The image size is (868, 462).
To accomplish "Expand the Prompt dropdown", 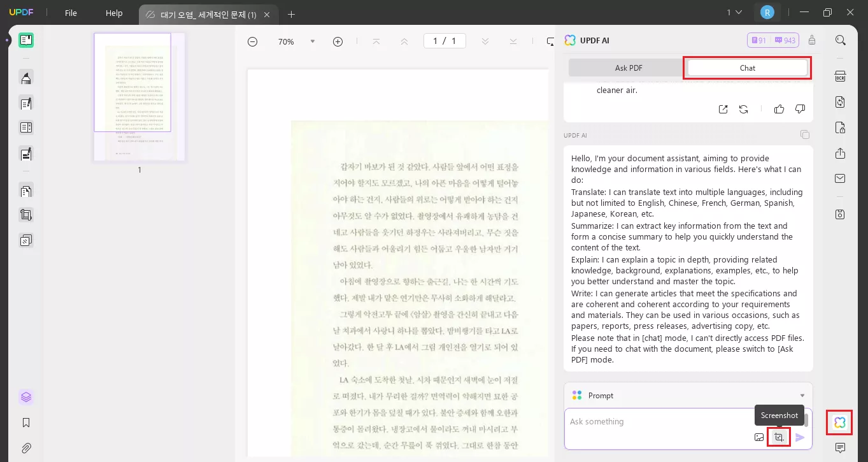I will coord(802,396).
